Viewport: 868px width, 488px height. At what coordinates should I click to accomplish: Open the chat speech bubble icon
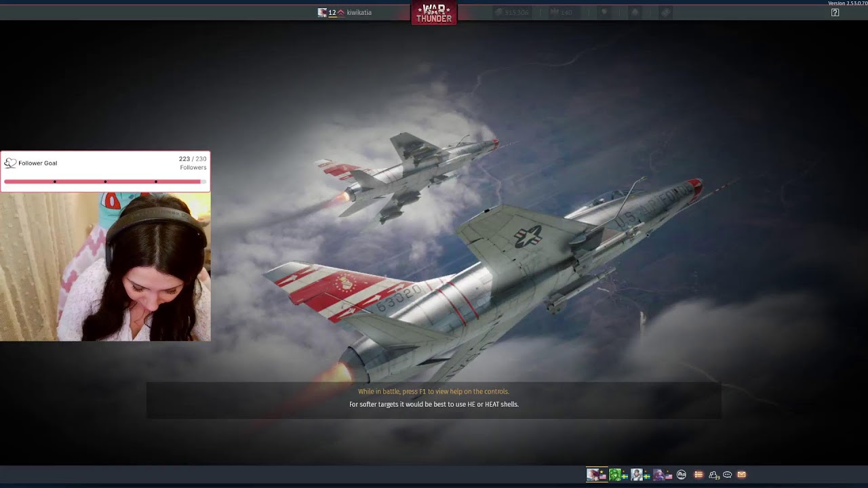pyautogui.click(x=728, y=475)
